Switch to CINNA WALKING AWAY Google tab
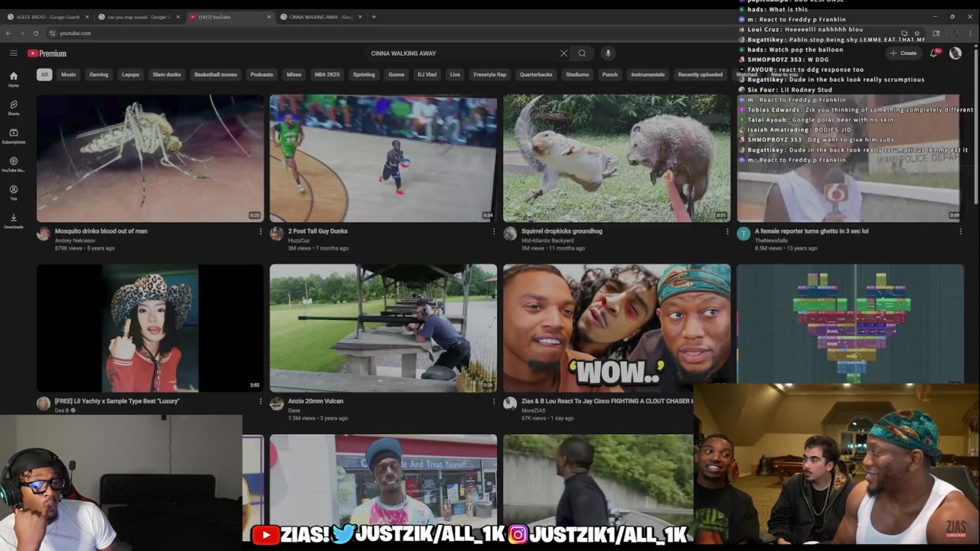The image size is (980, 551). 321,17
